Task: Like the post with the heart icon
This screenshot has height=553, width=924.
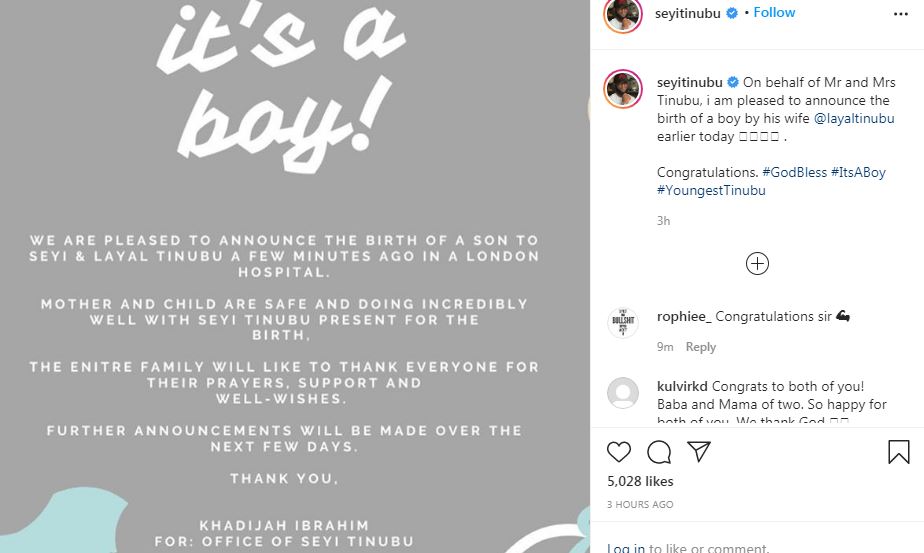Action: [x=619, y=452]
